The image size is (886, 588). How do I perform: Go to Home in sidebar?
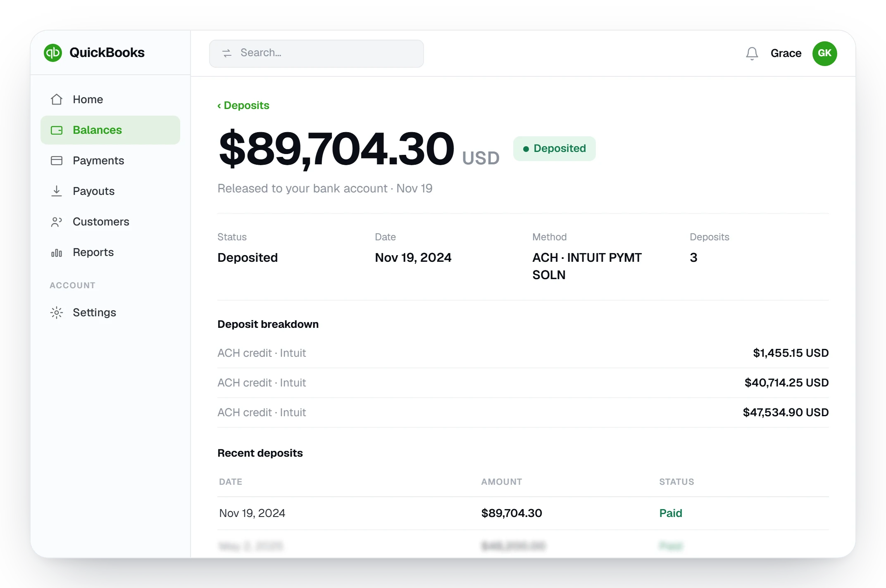point(110,100)
